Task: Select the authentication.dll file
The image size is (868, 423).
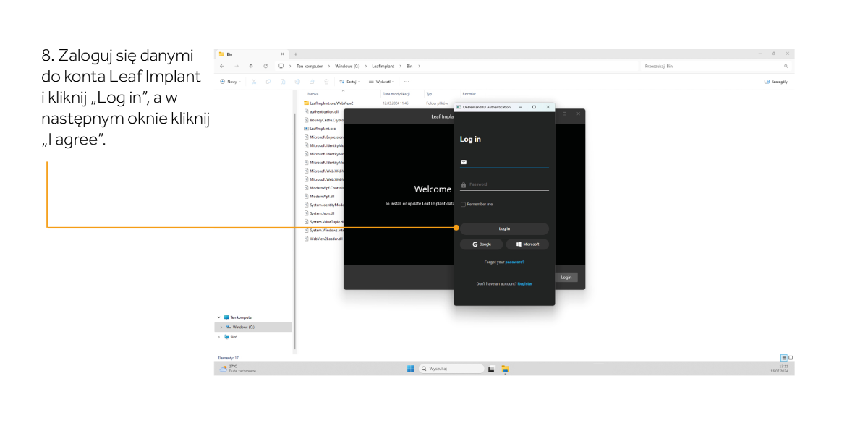Action: coord(321,111)
